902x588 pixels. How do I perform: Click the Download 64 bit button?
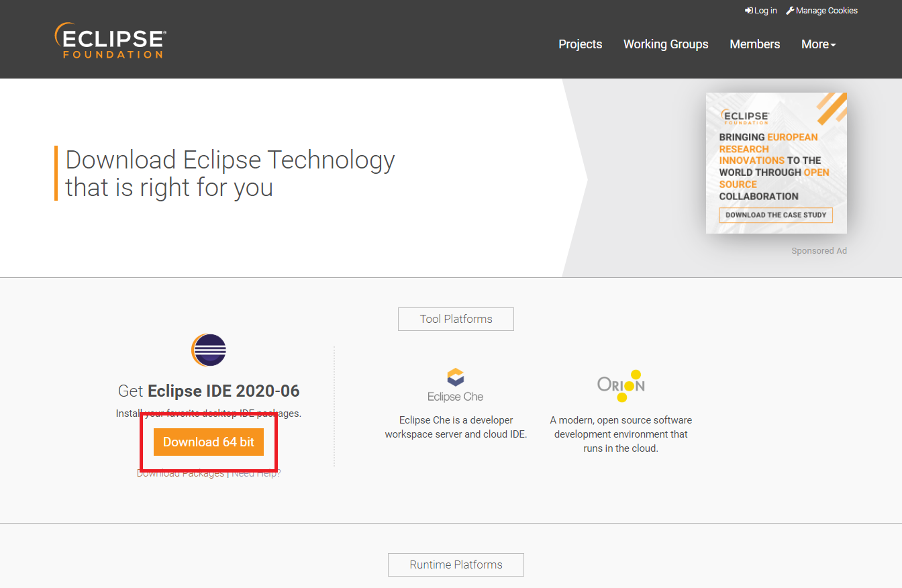209,442
